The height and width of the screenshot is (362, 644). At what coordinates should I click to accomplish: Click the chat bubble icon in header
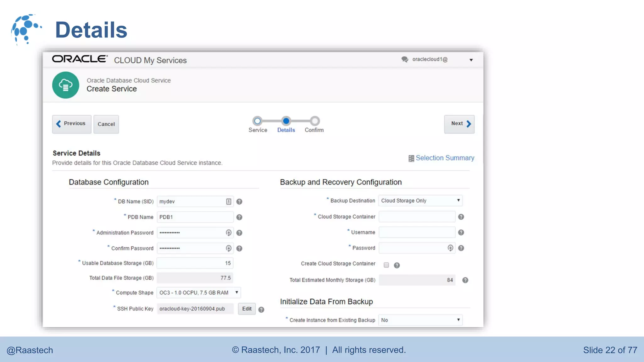(405, 59)
